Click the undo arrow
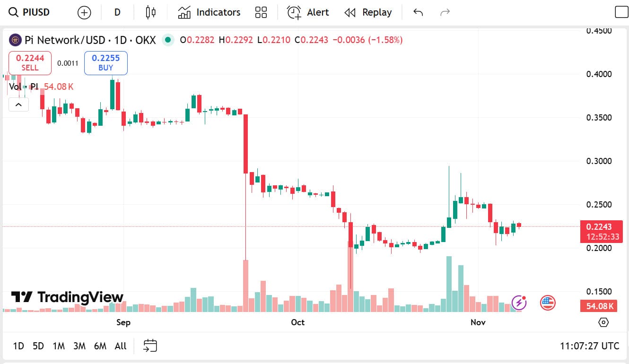629x364 pixels. (x=418, y=12)
